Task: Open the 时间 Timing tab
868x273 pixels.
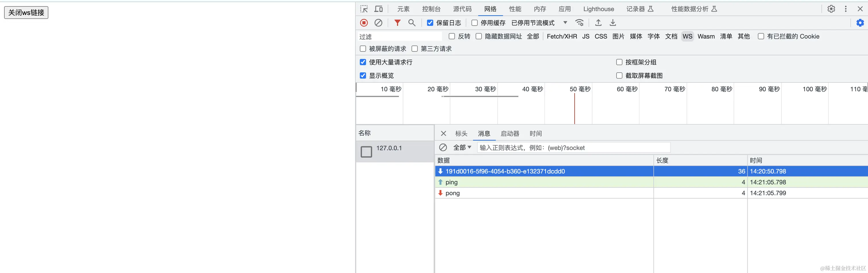Action: [x=536, y=133]
